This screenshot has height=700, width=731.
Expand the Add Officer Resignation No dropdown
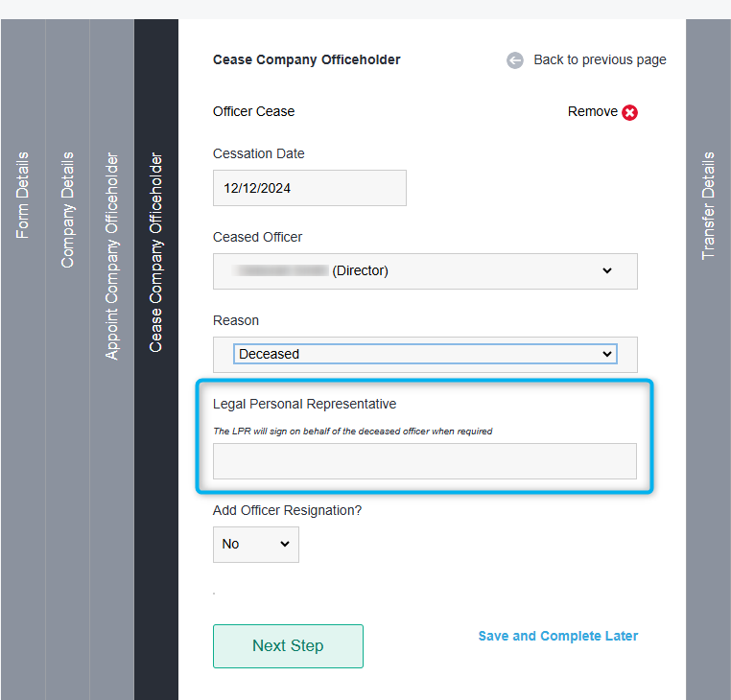(x=256, y=545)
